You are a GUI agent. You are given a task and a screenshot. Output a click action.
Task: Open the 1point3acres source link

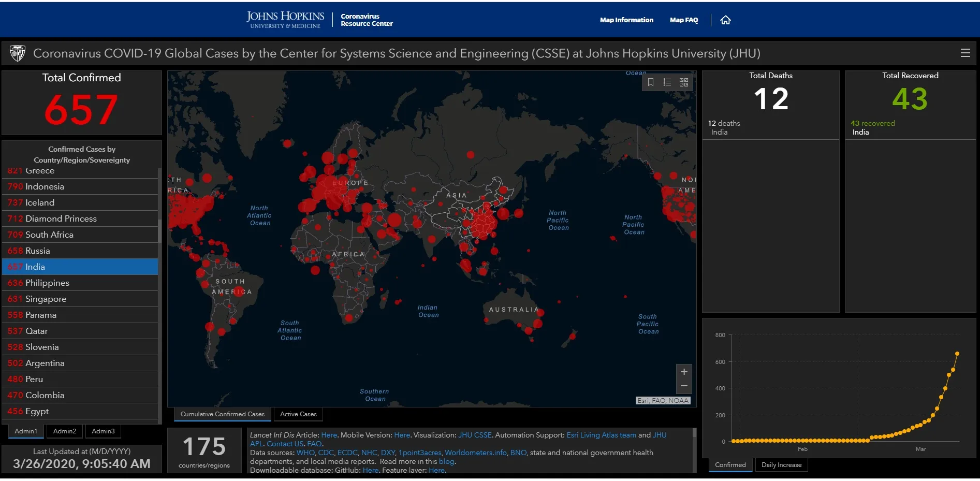pos(420,453)
